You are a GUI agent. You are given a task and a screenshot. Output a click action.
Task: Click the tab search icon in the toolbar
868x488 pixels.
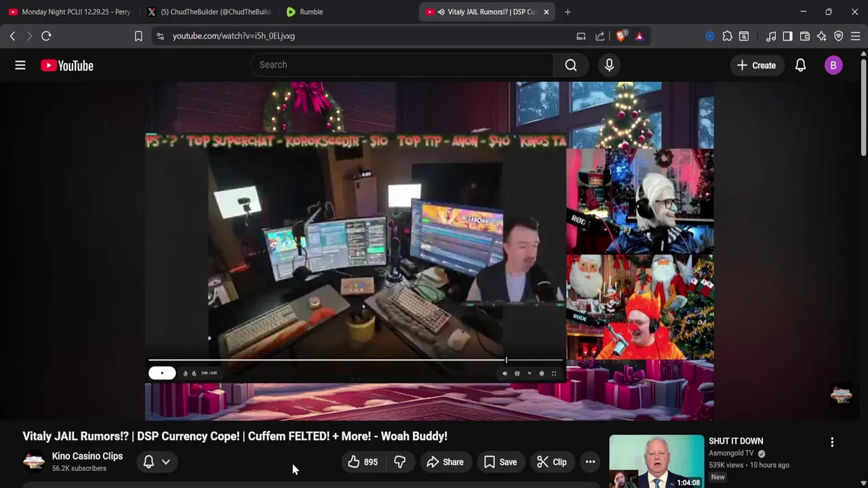(744, 36)
